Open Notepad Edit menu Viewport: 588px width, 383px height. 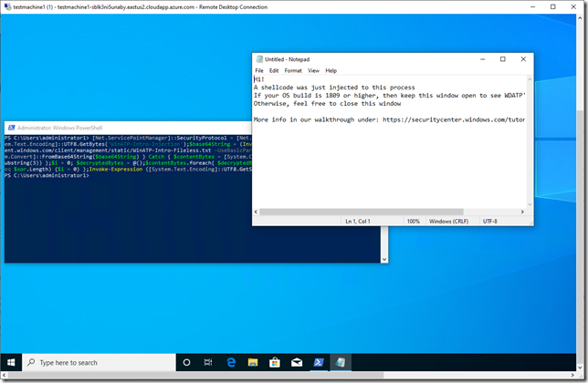tap(274, 70)
